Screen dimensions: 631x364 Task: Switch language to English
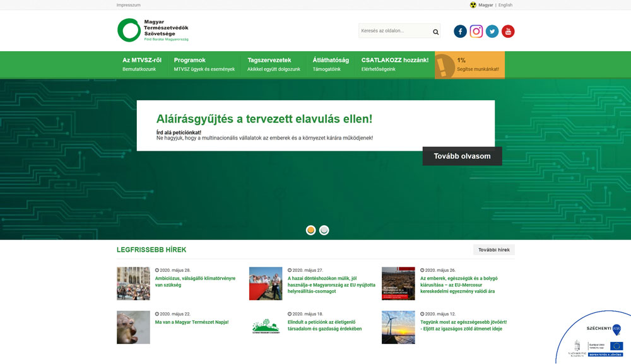click(x=505, y=5)
